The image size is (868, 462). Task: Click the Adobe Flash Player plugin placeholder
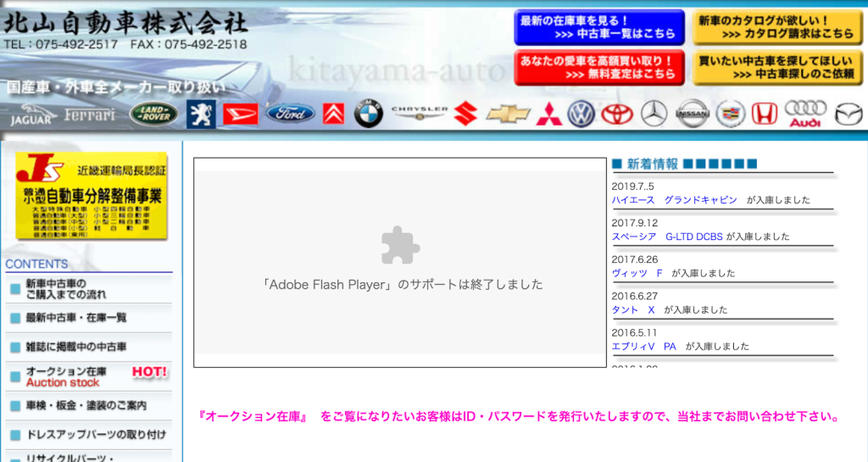pyautogui.click(x=400, y=262)
